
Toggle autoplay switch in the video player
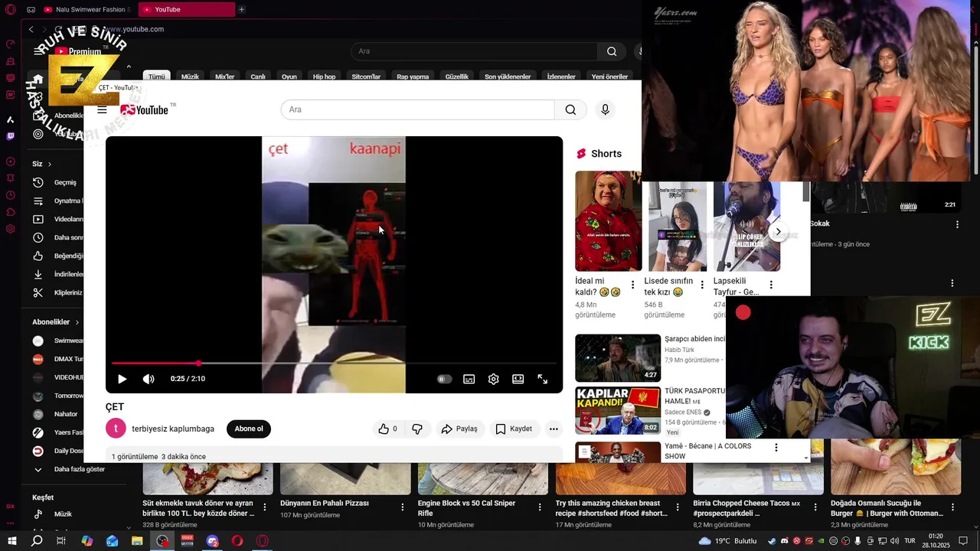pyautogui.click(x=444, y=379)
